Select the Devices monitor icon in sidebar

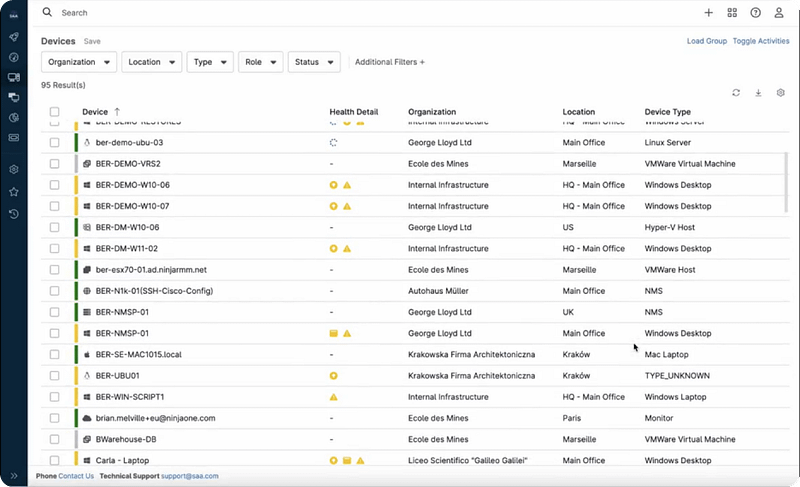[14, 78]
